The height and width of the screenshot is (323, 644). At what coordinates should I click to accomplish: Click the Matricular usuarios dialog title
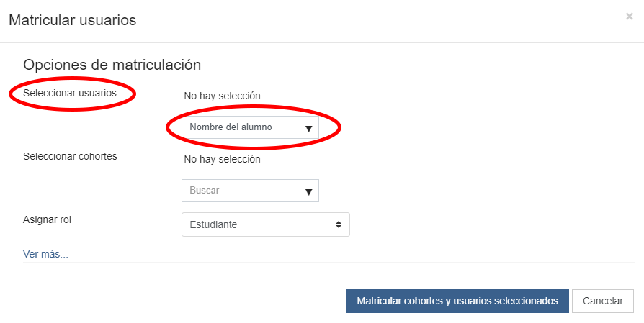point(73,19)
